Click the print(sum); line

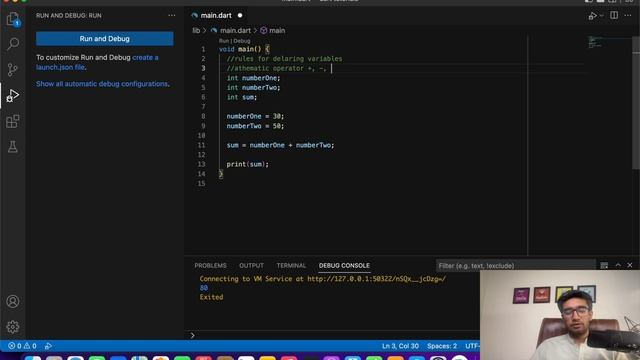(248, 164)
